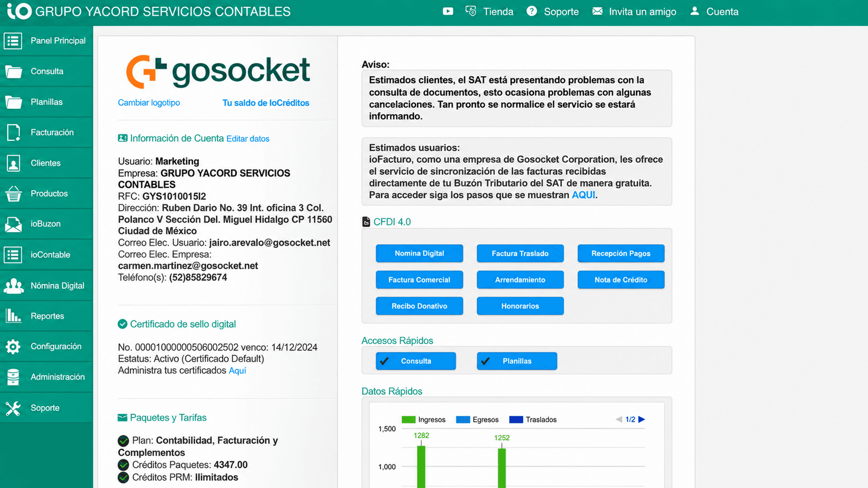Screen dimensions: 868x488
Task: Click the Editar datos link
Action: 248,139
